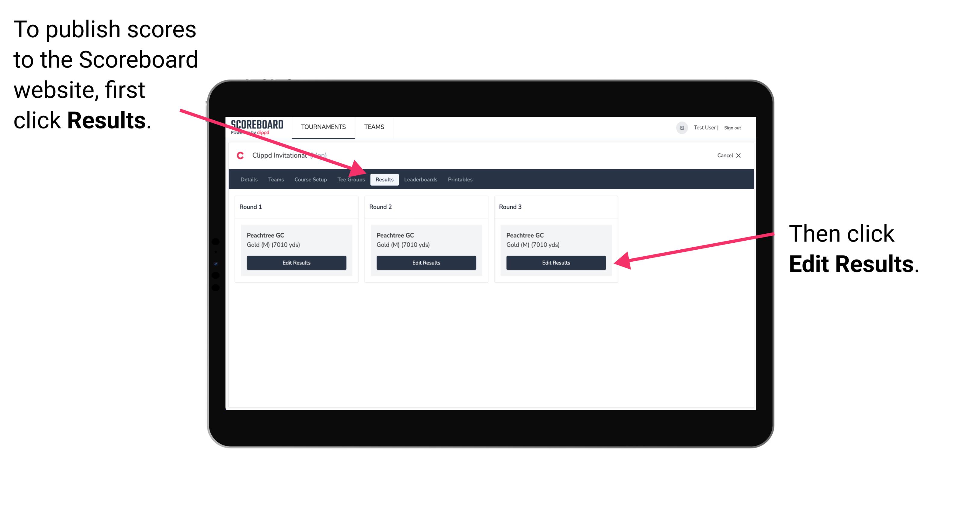Click the Cancel 'X' icon
This screenshot has height=527, width=980.
pos(740,155)
